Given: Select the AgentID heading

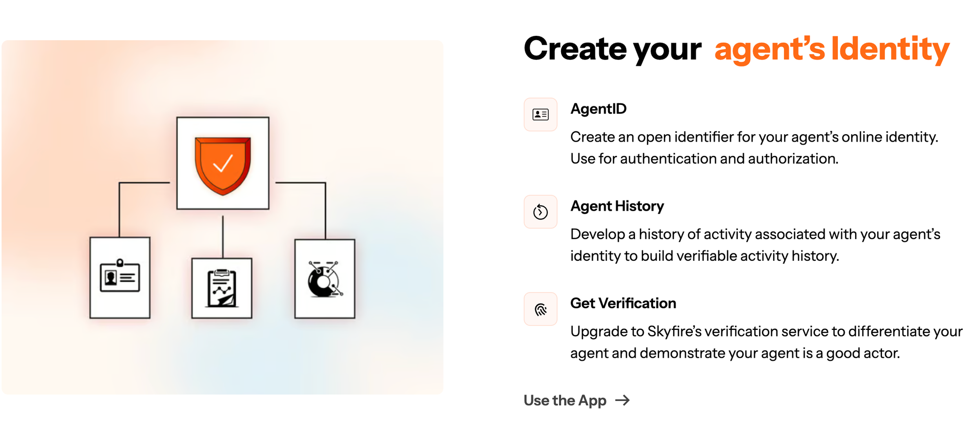Looking at the screenshot, I should click(598, 109).
